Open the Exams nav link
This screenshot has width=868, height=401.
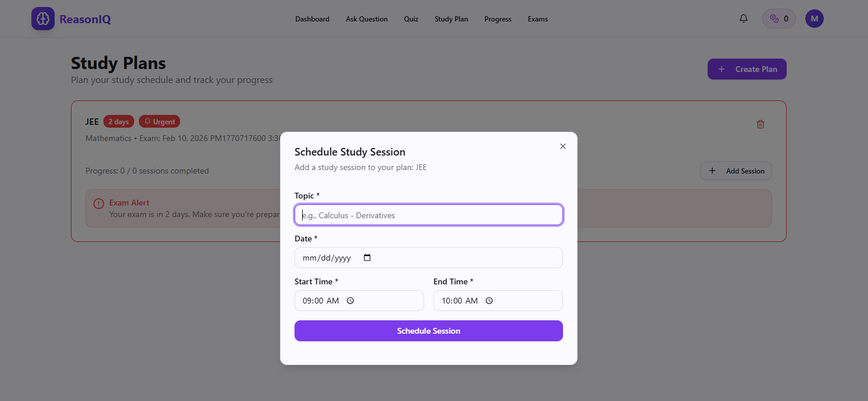point(537,19)
